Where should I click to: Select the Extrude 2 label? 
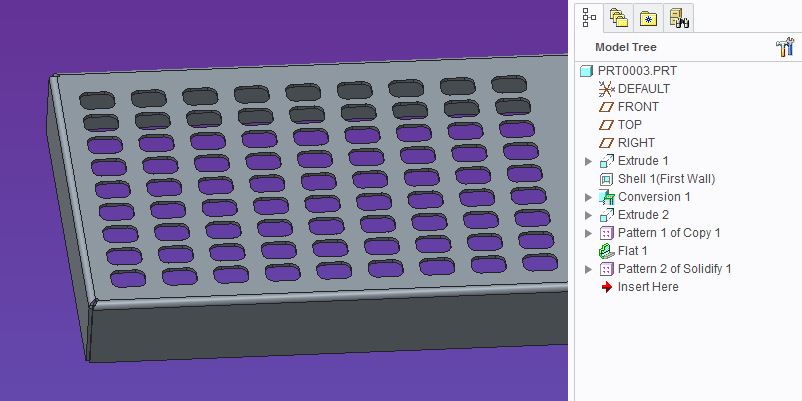point(643,215)
